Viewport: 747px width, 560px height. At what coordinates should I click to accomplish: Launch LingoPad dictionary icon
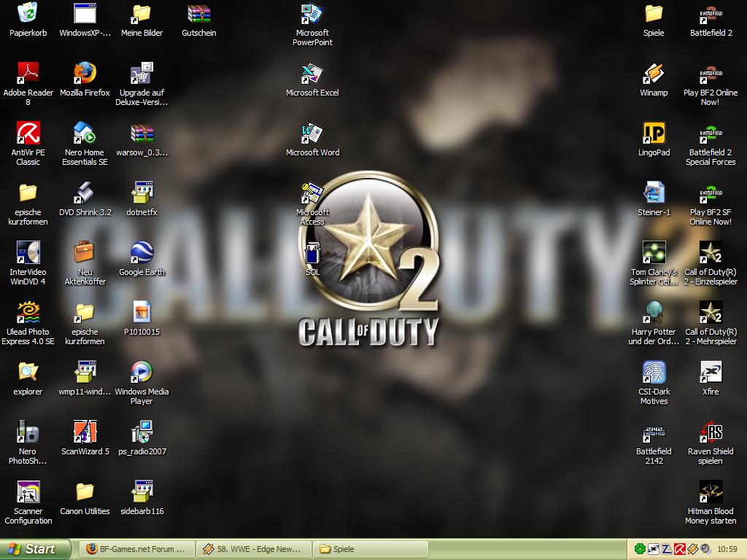654,133
